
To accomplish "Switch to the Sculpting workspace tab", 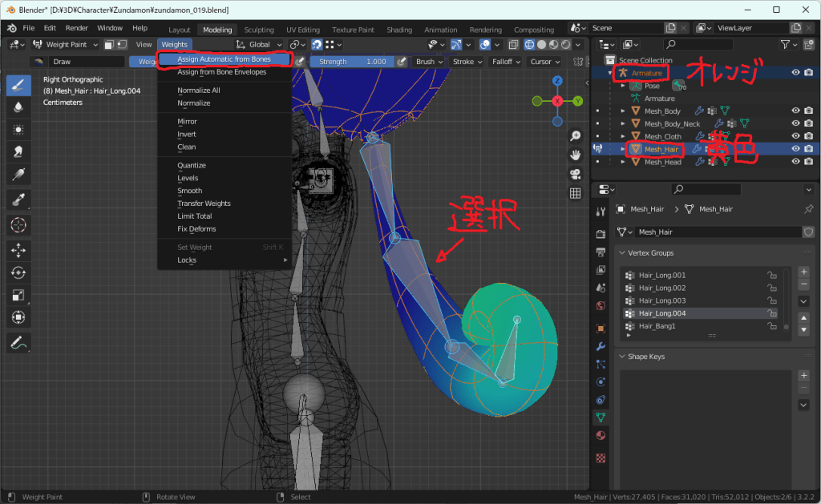I will tap(258, 30).
